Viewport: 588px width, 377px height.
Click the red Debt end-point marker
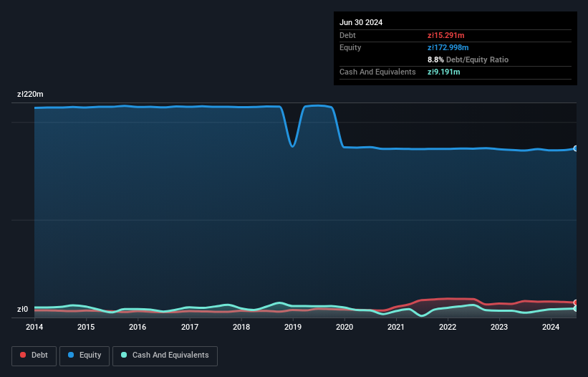tap(576, 302)
